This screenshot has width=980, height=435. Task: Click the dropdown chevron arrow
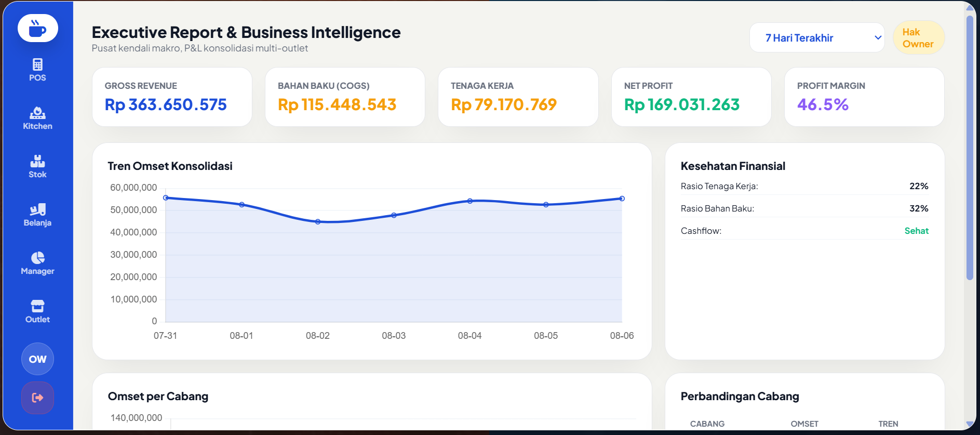(x=878, y=37)
